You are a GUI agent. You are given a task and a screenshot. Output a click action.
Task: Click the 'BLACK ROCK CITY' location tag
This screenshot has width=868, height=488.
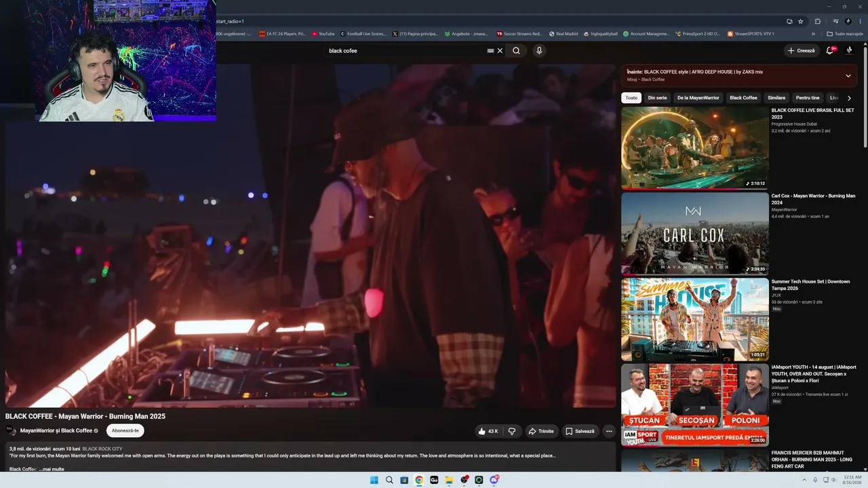point(102,449)
